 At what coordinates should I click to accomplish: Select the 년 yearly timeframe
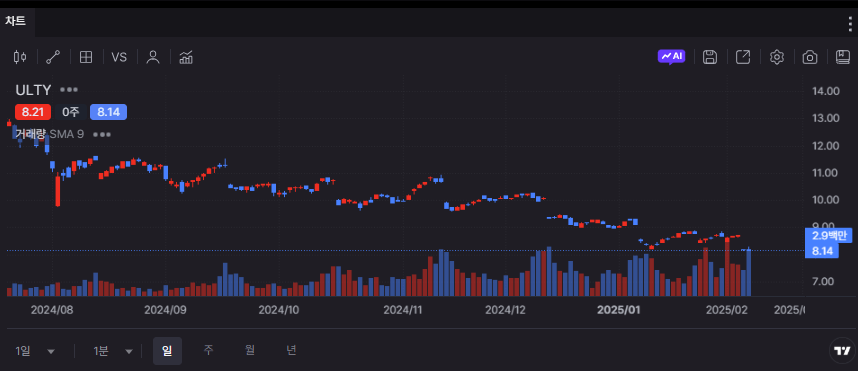(x=291, y=351)
